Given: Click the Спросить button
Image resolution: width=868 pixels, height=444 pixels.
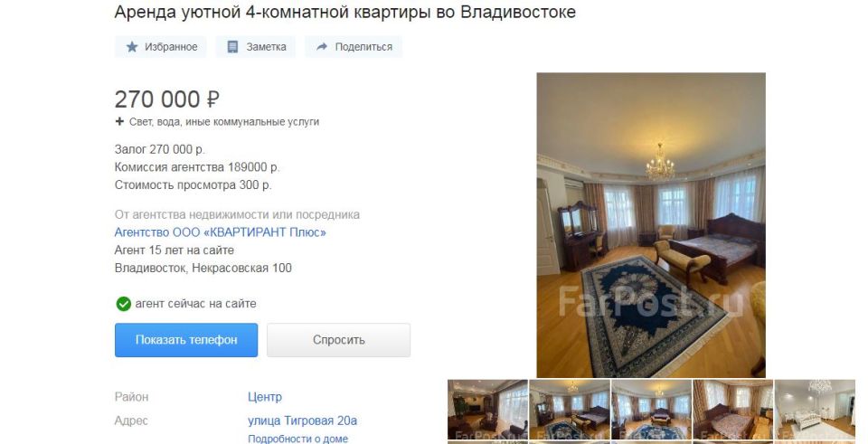Looking at the screenshot, I should (338, 340).
